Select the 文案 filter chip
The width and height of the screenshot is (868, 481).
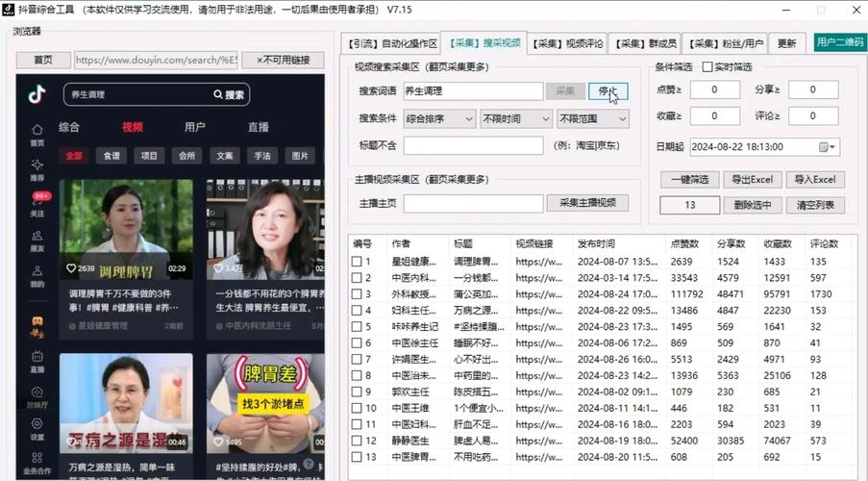point(224,156)
